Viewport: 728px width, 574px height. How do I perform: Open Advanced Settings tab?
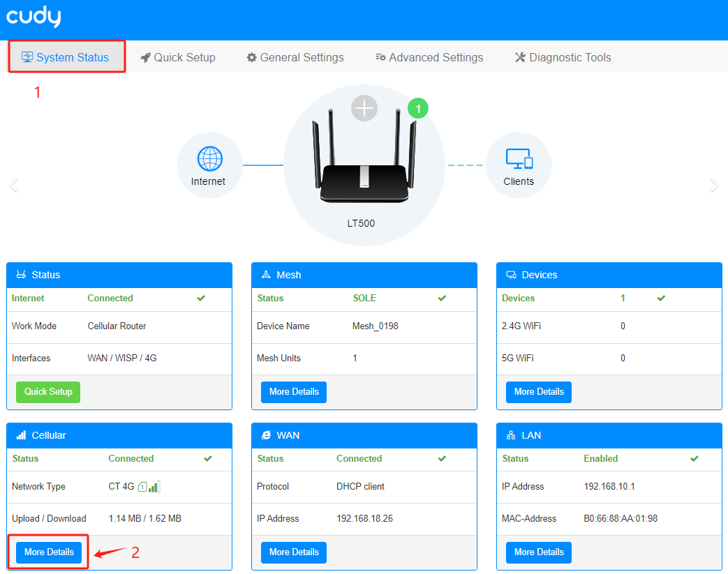[x=429, y=57]
